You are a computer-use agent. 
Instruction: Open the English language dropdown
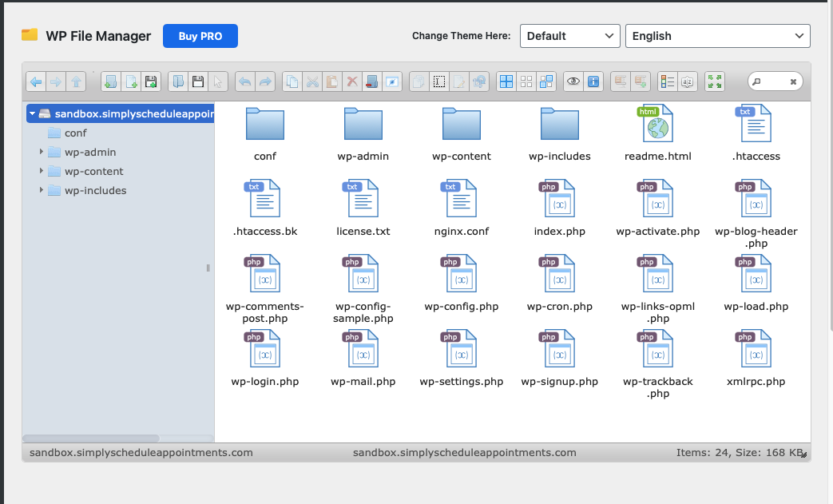(717, 36)
